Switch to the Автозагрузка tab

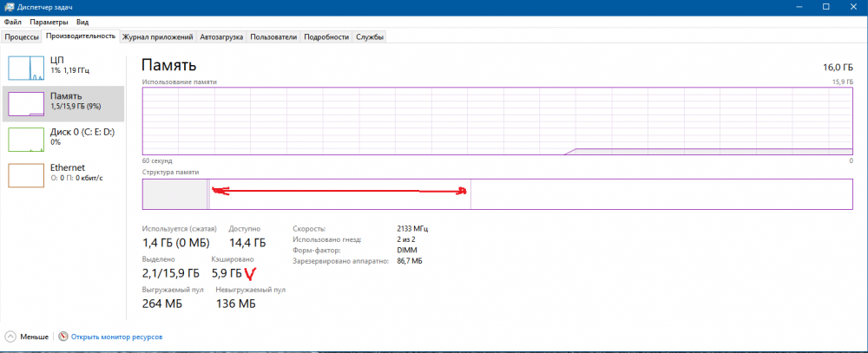(221, 37)
